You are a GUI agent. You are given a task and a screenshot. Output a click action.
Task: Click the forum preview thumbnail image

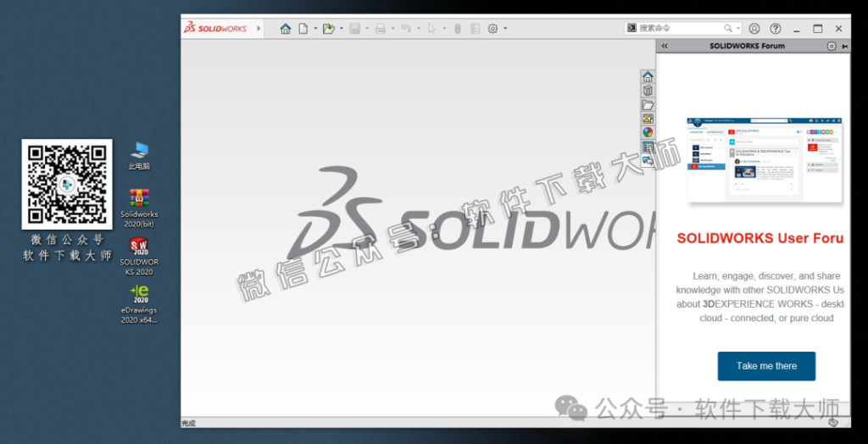(765, 160)
